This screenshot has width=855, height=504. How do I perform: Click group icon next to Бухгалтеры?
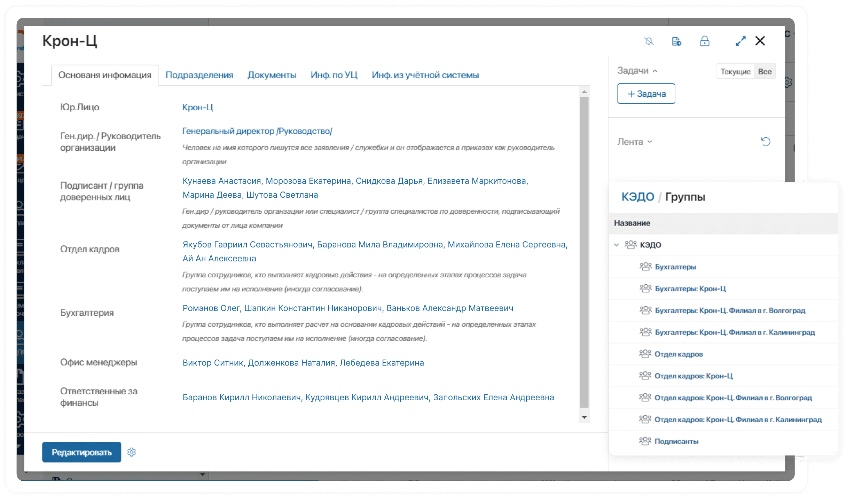click(x=645, y=267)
